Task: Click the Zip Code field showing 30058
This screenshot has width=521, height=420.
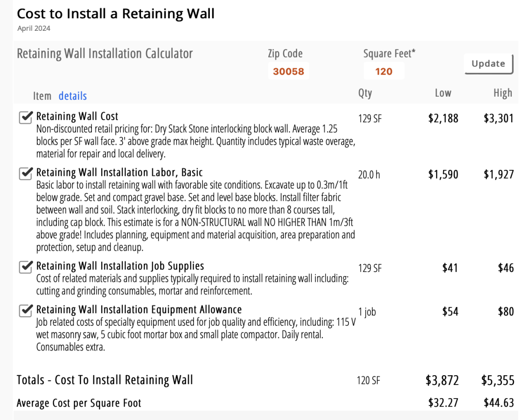Action: click(x=288, y=71)
